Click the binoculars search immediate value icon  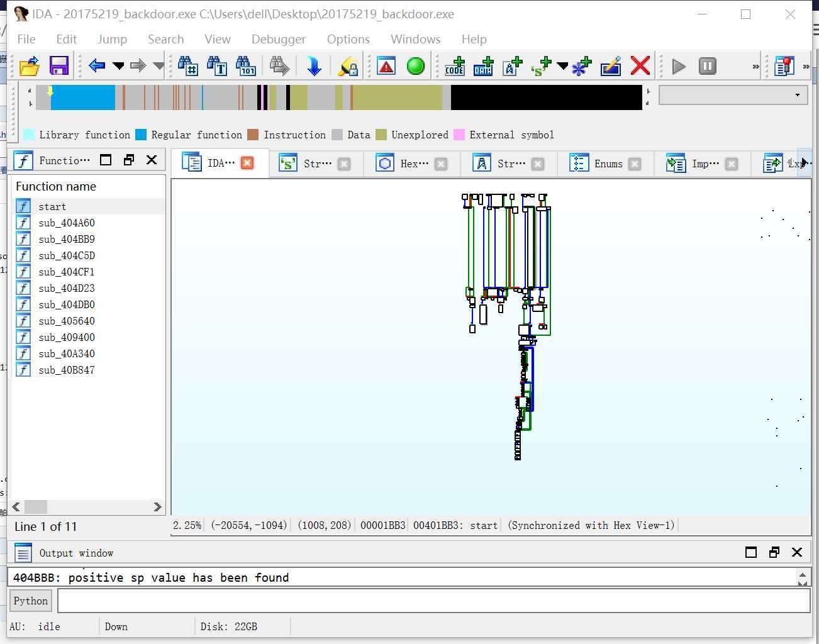point(187,65)
